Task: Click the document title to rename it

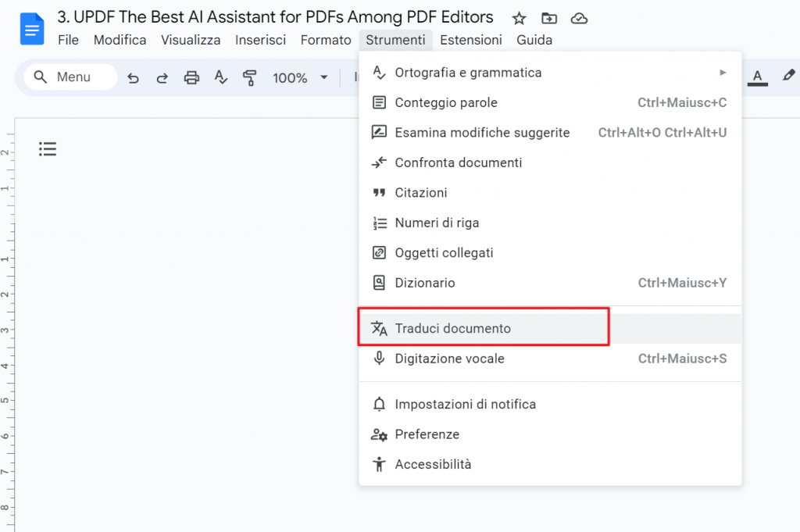Action: [273, 16]
